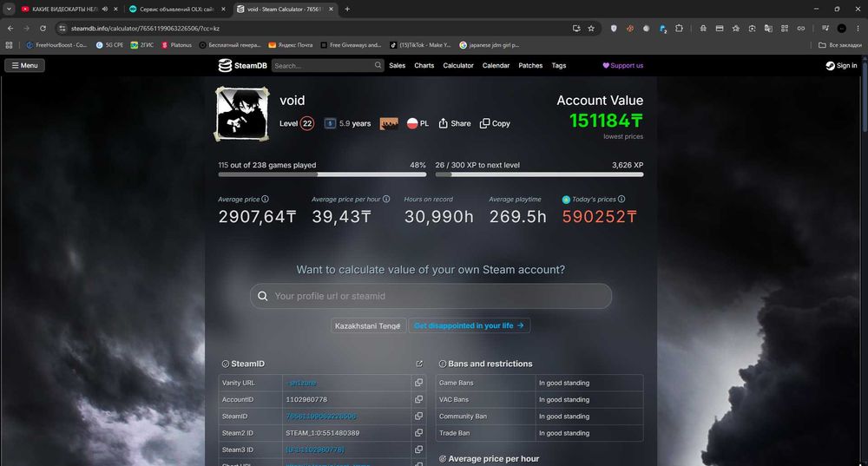The height and width of the screenshot is (466, 868).
Task: Reload the page
Action: click(43, 29)
